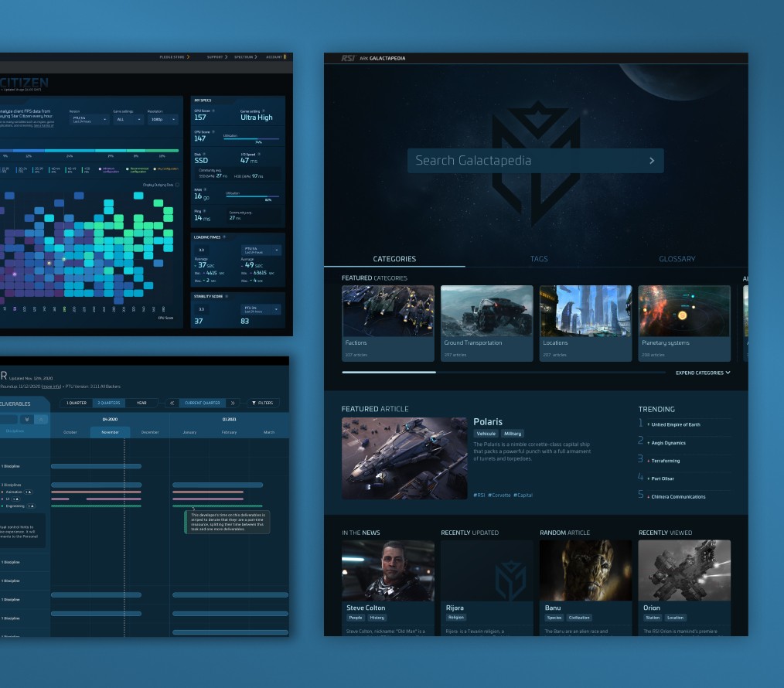Viewport: 784px width, 688px height.
Task: Open the Version dropdown in telemetry window
Action: (x=89, y=120)
